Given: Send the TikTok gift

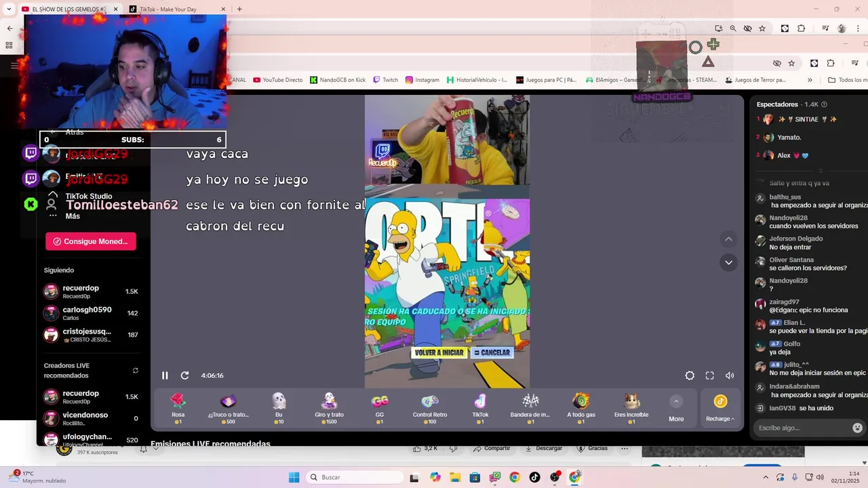Looking at the screenshot, I should click(480, 408).
